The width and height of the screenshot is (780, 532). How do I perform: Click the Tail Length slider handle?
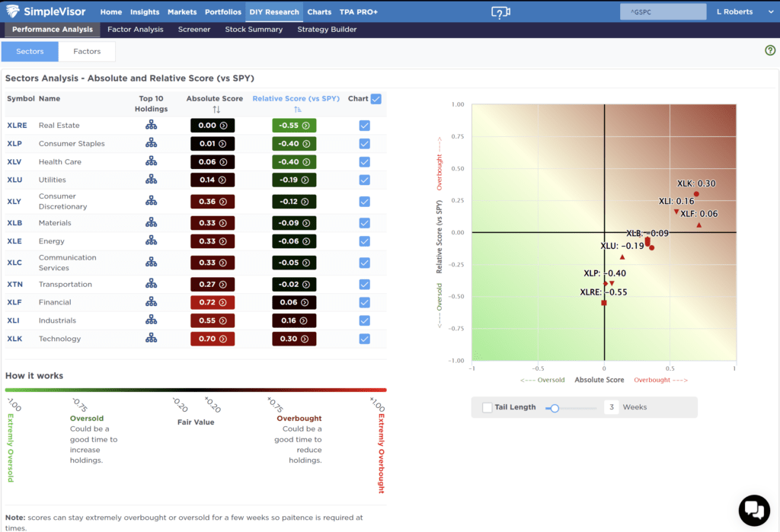[x=555, y=408]
